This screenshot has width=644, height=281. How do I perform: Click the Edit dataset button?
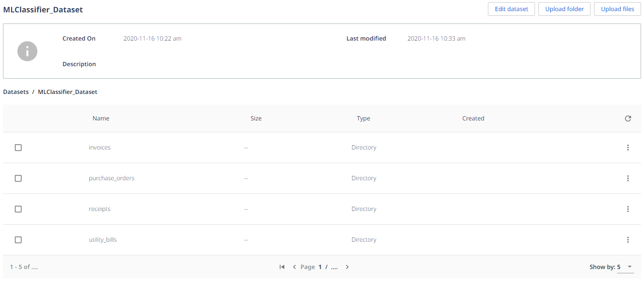pyautogui.click(x=511, y=9)
